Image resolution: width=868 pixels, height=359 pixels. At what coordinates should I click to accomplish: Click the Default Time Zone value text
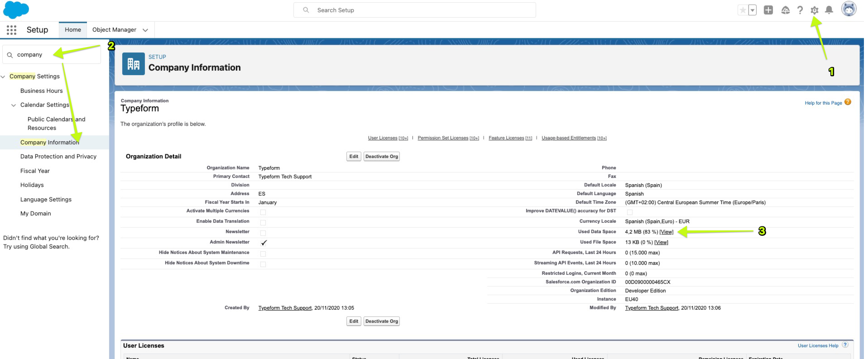695,202
